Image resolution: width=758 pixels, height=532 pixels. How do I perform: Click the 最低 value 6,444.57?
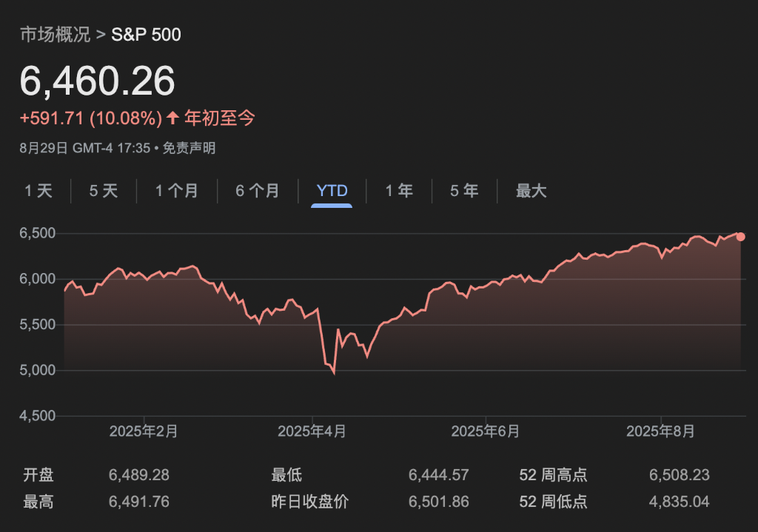click(x=438, y=475)
